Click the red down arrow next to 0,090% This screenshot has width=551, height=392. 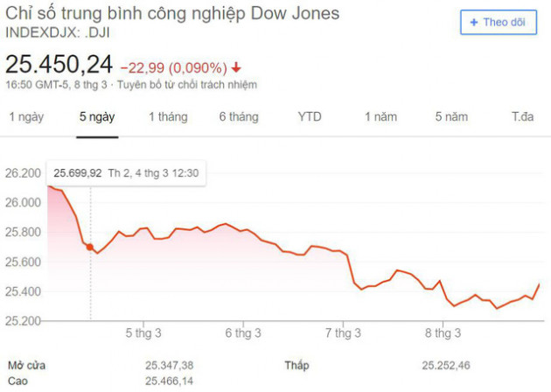(x=236, y=67)
